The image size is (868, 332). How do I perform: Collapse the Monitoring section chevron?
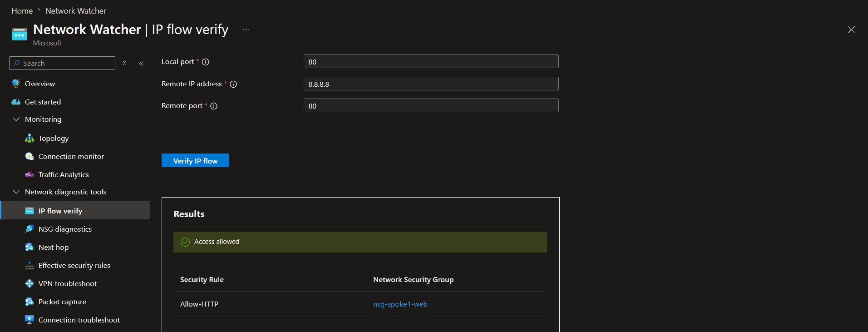[16, 119]
